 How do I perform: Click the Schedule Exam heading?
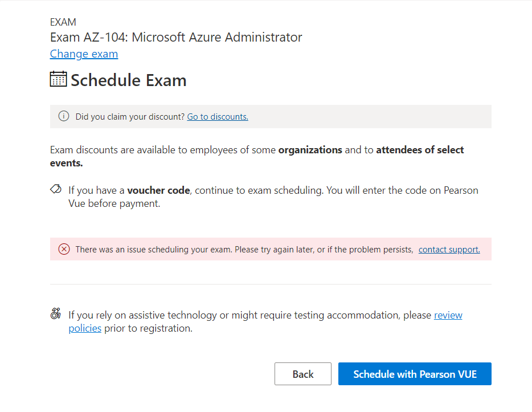(x=128, y=80)
